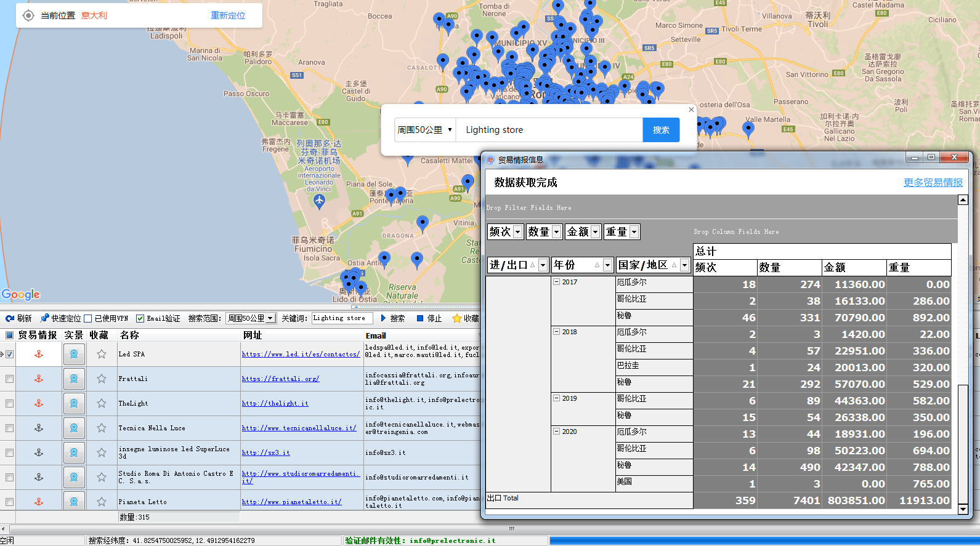Click the map pin near Vitinia
Viewport: 980px width, 546px height.
click(x=423, y=223)
